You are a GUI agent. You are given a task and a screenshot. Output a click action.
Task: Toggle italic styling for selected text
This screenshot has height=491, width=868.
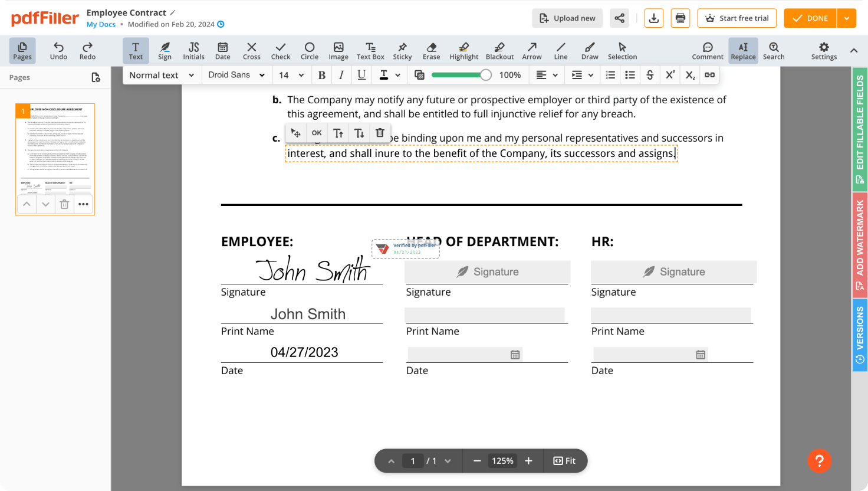pyautogui.click(x=341, y=75)
